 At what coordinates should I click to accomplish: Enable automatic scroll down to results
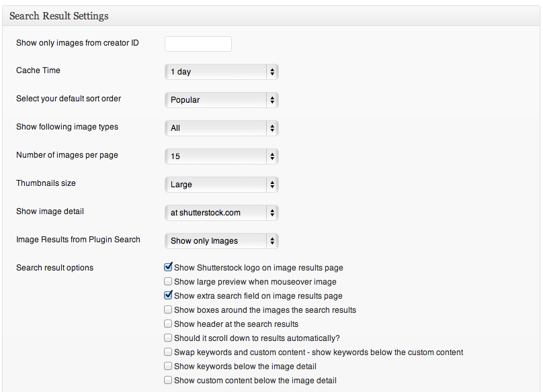click(x=168, y=338)
